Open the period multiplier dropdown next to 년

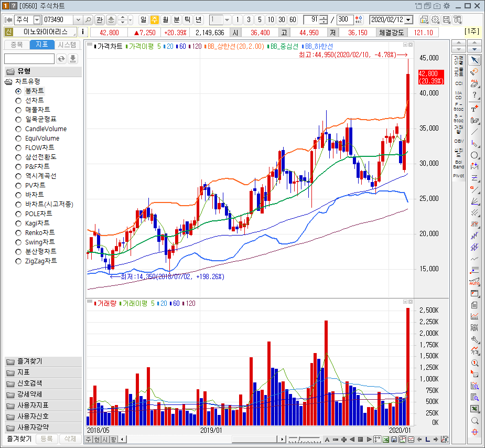tap(227, 20)
